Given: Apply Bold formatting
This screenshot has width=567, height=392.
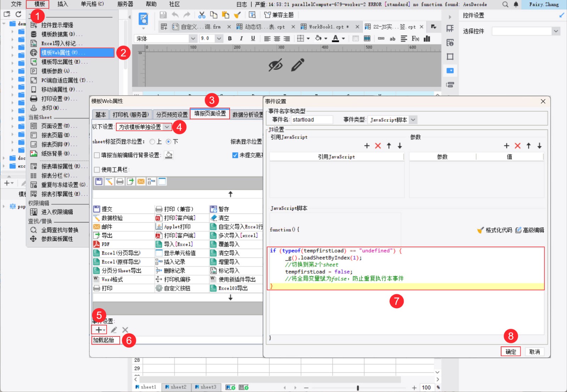Looking at the screenshot, I should pos(230,39).
